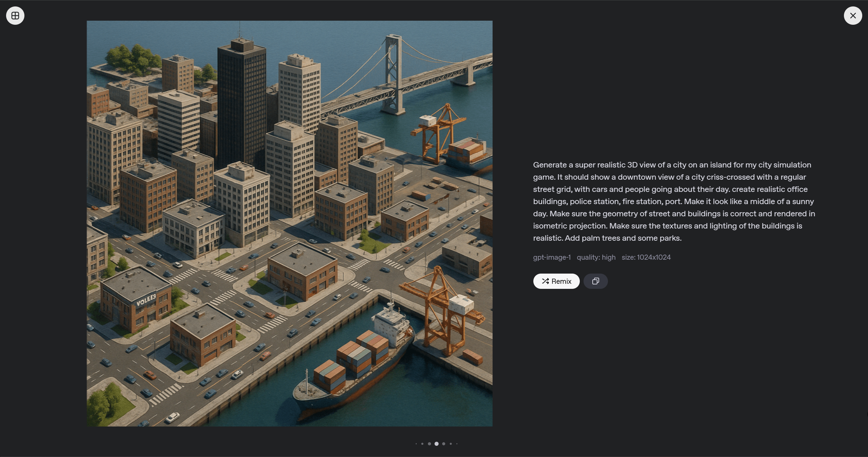Click the quality: high label
Viewport: 868px width, 457px height.
(x=596, y=257)
